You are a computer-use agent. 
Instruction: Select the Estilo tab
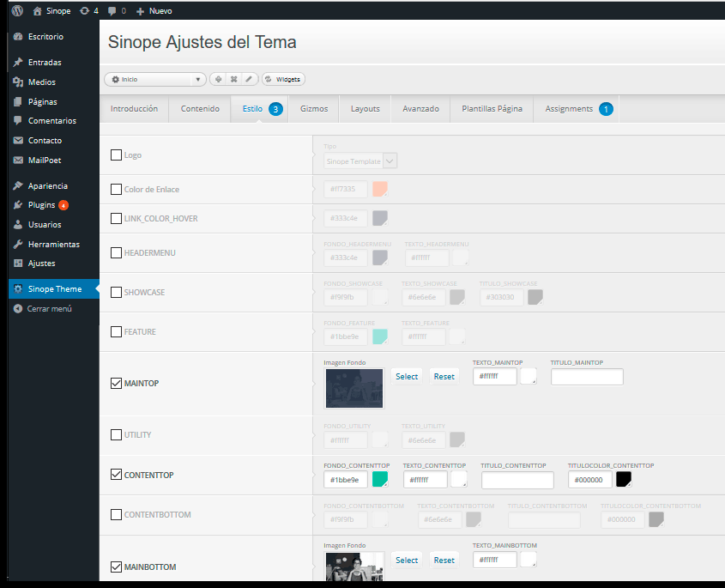tap(259, 109)
